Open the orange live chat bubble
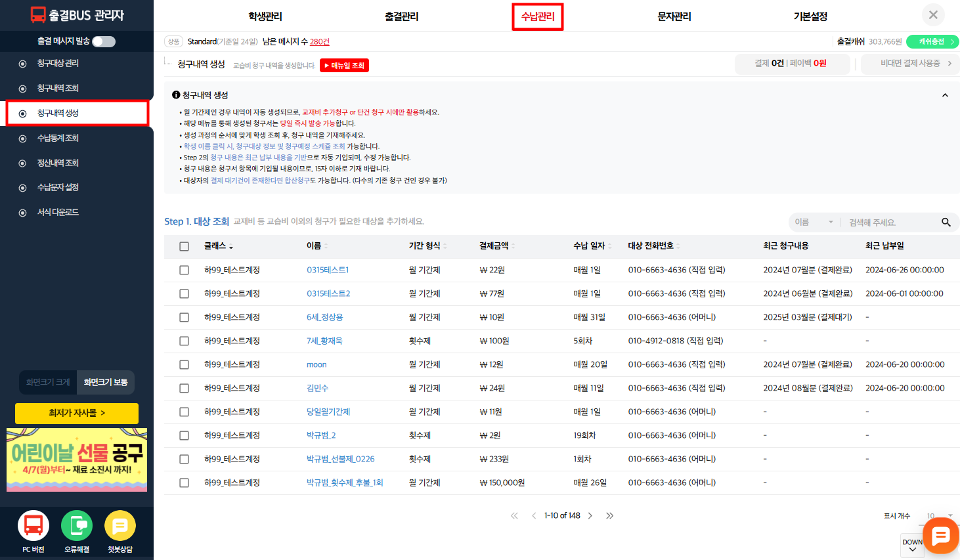Screen dimensions: 960x560 point(940,536)
